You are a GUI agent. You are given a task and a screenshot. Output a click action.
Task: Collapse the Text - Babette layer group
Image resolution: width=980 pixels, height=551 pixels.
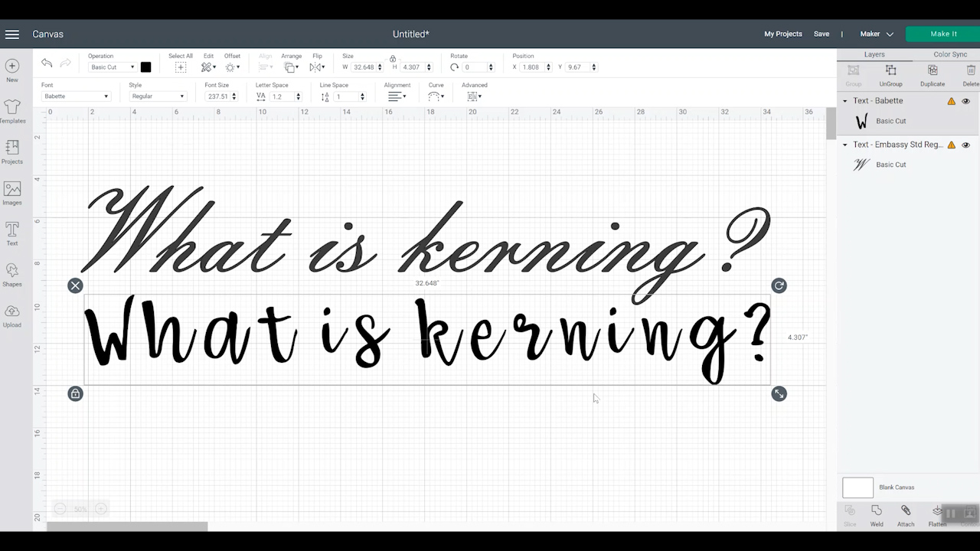coord(845,101)
